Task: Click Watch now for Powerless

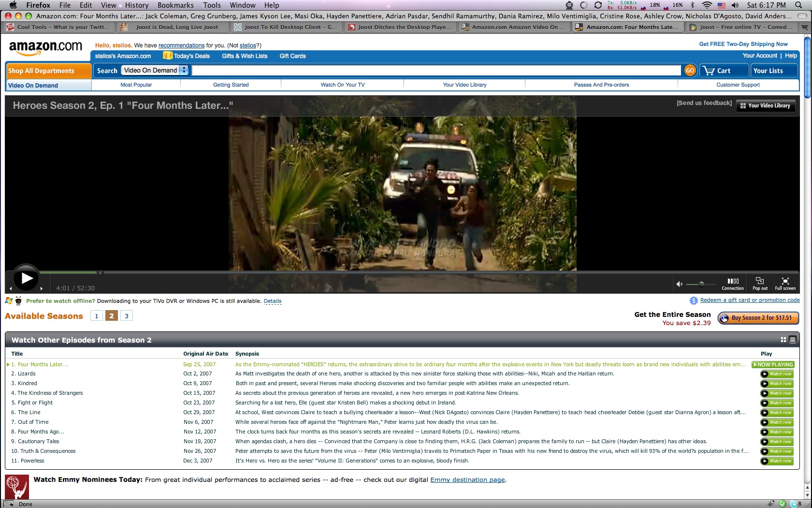Action: pyautogui.click(x=777, y=461)
